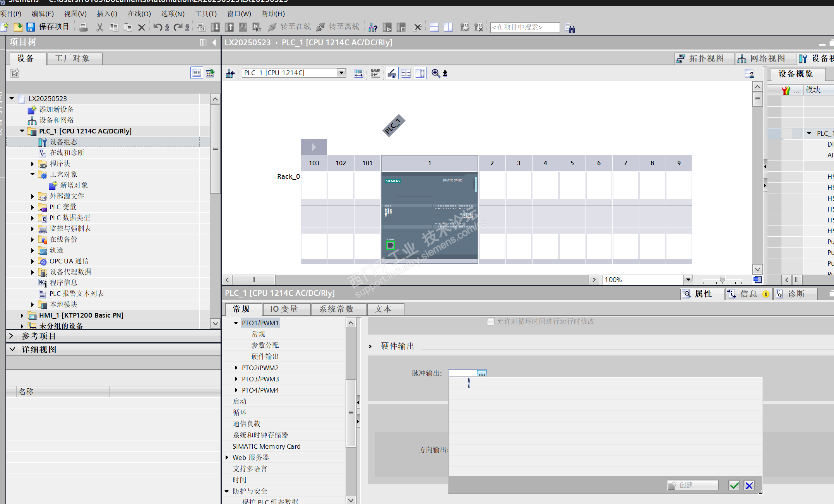Expand the gray arrow tab above rack slots
Screen dimensions: 834x504
314,147
